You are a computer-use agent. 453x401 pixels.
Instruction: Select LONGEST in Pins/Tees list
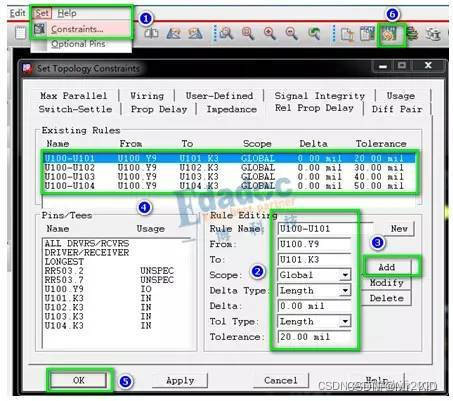pos(64,262)
